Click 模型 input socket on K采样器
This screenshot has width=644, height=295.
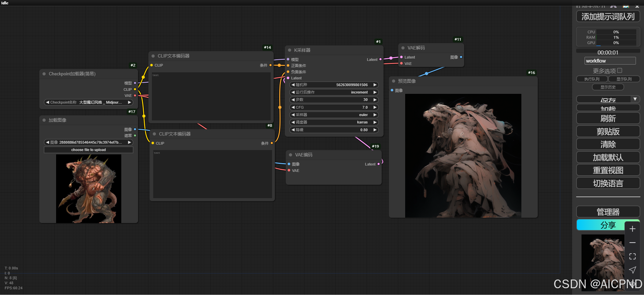288,59
